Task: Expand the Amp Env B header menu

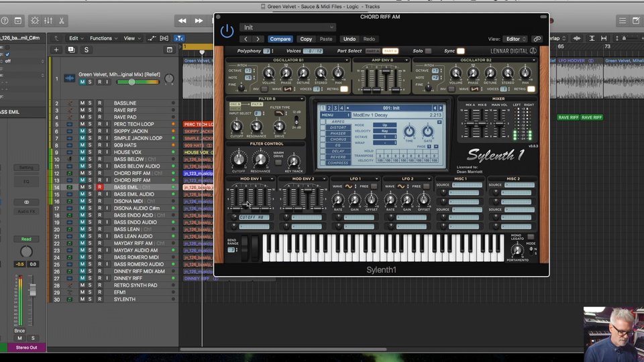Action: [x=407, y=60]
